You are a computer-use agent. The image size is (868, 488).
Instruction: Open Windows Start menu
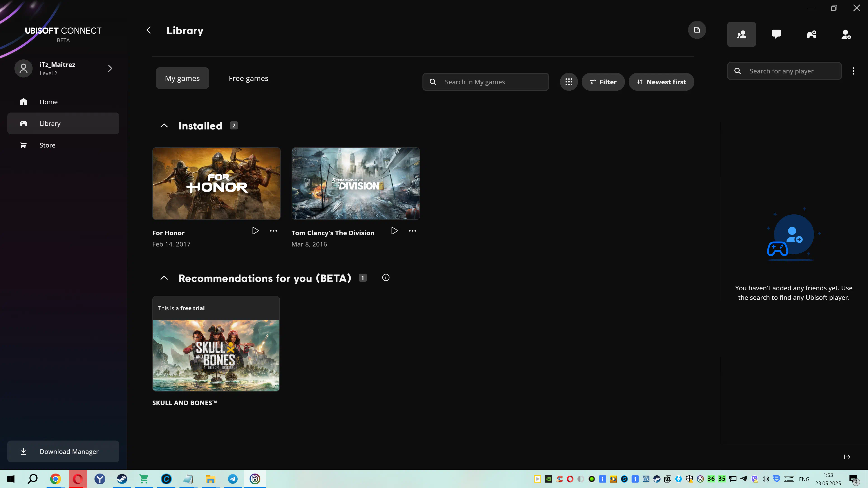click(11, 479)
